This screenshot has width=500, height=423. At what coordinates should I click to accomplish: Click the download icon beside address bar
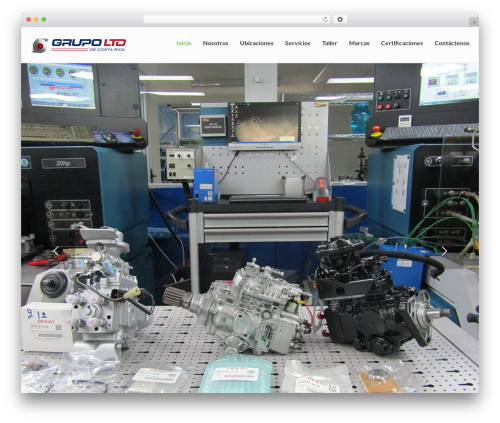coord(340,19)
